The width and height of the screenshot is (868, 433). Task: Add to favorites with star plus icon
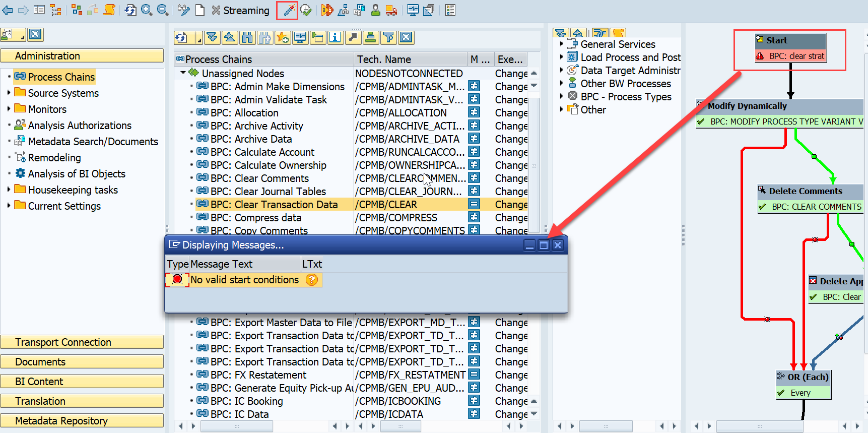(x=283, y=37)
